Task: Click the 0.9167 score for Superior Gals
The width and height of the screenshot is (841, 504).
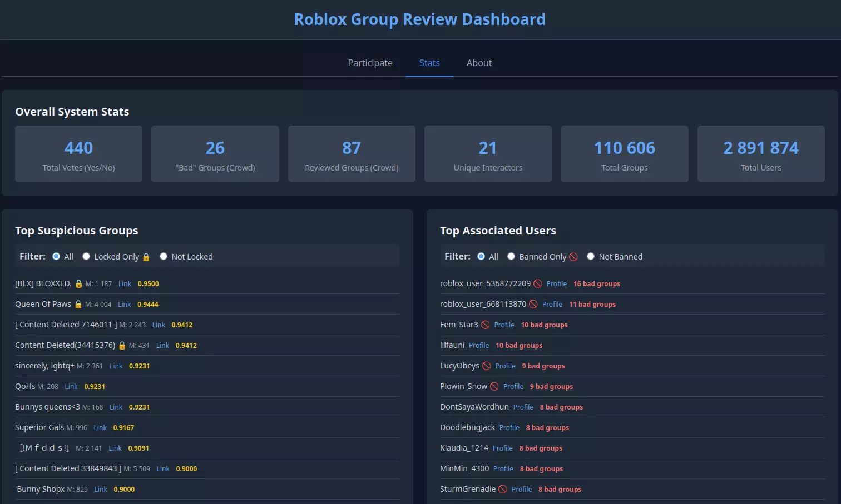Action: click(123, 428)
